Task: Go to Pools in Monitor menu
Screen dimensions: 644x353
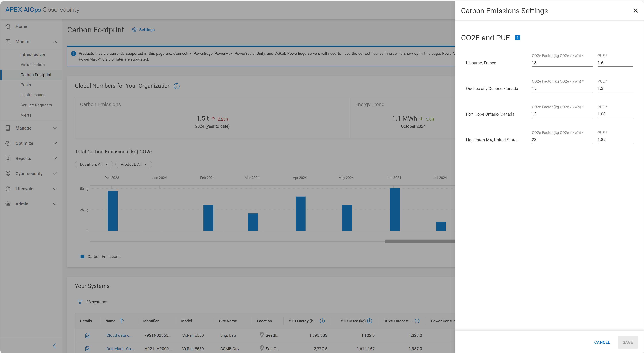Action: 26,85
